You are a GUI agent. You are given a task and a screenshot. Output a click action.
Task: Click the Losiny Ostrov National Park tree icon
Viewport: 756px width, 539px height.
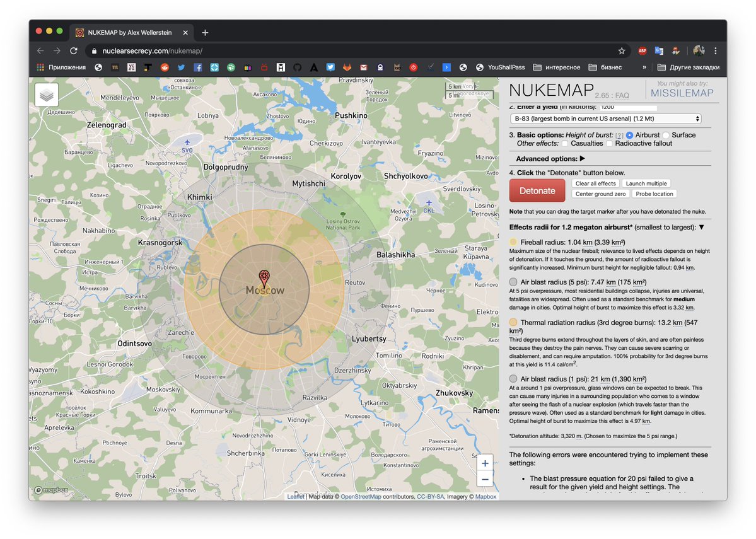[x=343, y=214]
